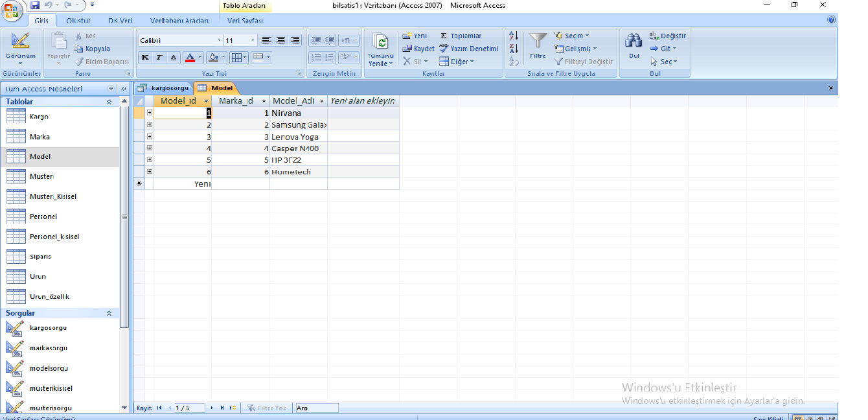The width and height of the screenshot is (868, 420).
Task: Click the Görünüm view icon
Action: [20, 43]
